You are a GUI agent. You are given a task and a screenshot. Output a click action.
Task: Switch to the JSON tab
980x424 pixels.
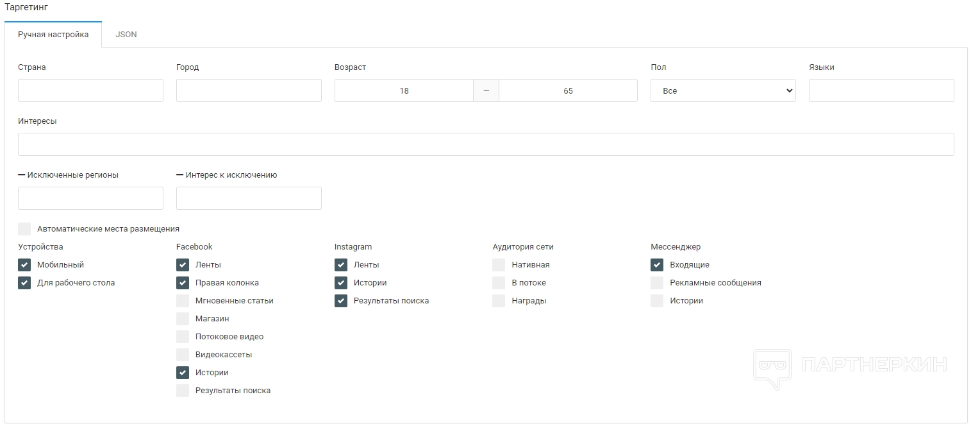126,35
